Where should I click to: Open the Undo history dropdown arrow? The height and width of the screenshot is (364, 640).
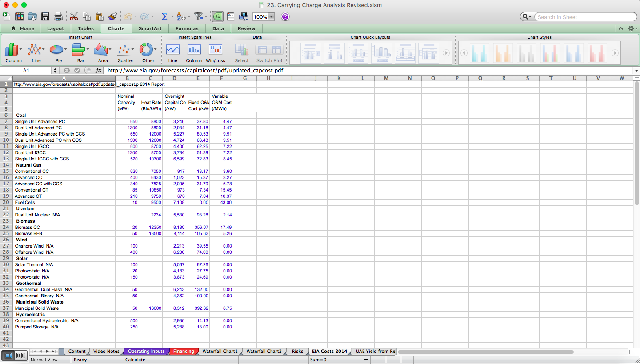tap(136, 17)
